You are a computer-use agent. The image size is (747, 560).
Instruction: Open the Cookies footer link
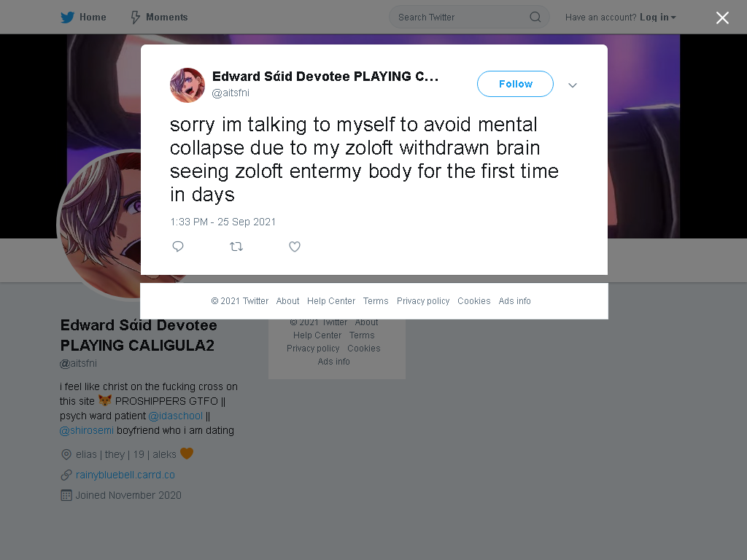click(x=474, y=301)
